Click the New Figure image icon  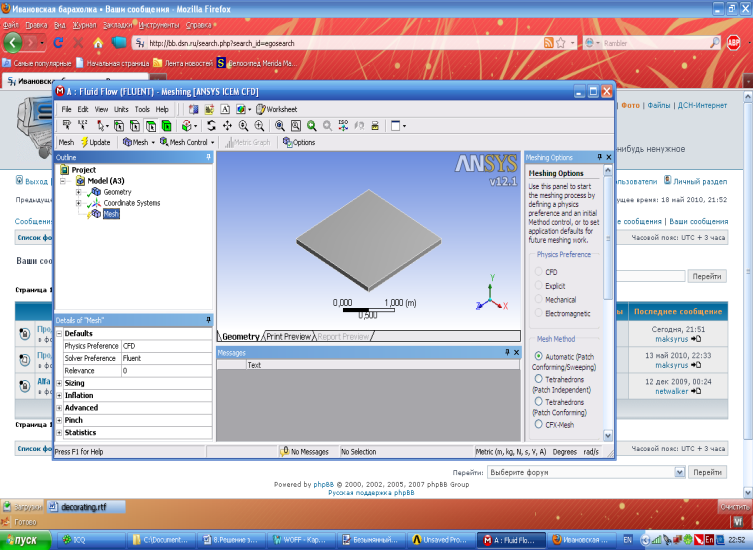click(243, 110)
